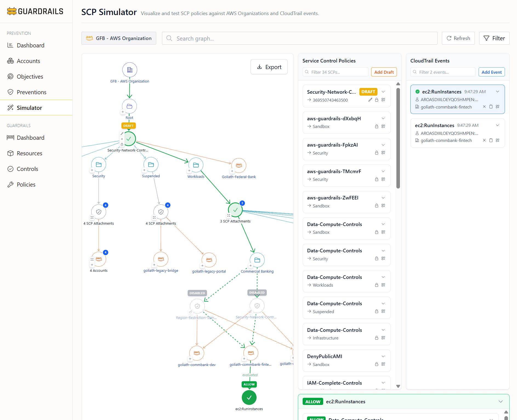Toggle the lock on aws-guardrails-dXxbqH
The image size is (517, 420).
(377, 126)
